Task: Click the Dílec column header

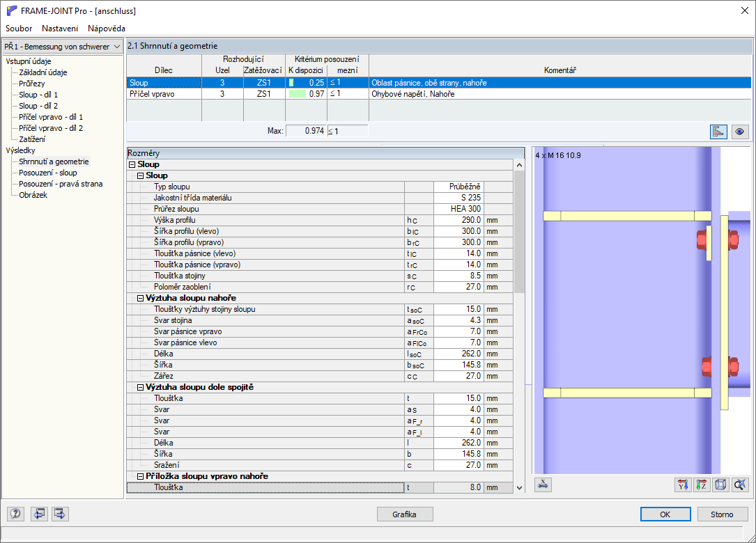Action: click(x=164, y=70)
